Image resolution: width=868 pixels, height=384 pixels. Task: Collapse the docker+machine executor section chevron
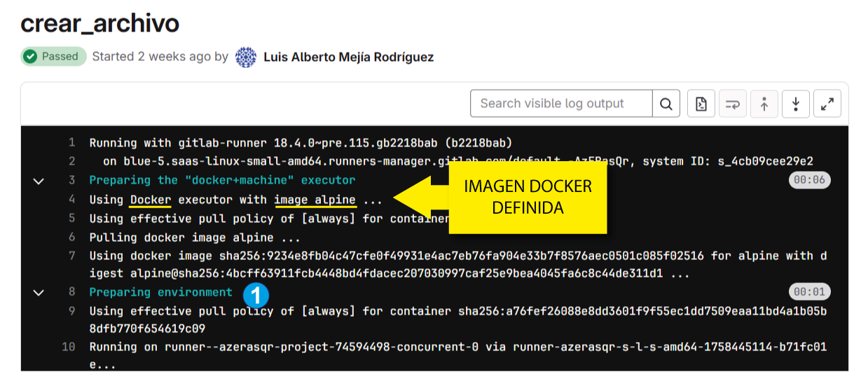coord(39,181)
